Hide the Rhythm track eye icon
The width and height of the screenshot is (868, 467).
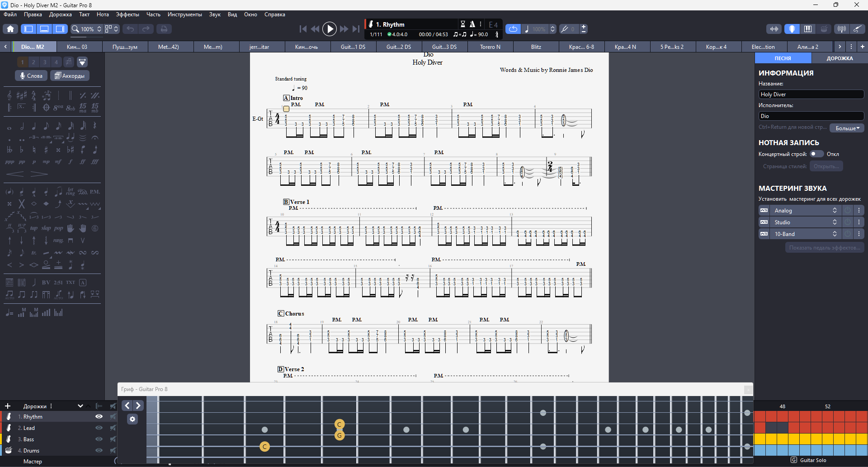pyautogui.click(x=99, y=416)
